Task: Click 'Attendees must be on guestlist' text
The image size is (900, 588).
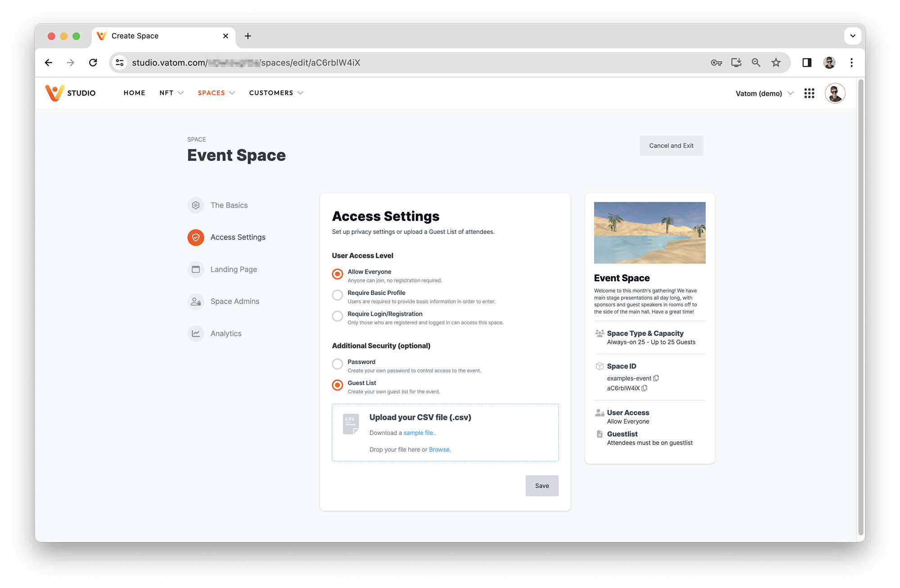Action: 649,443
